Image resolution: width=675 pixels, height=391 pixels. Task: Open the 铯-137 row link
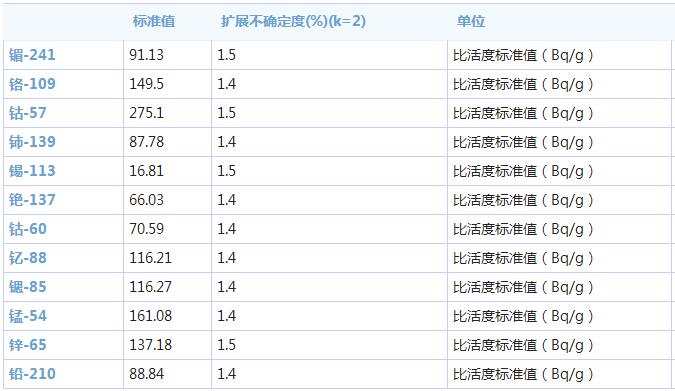32,200
